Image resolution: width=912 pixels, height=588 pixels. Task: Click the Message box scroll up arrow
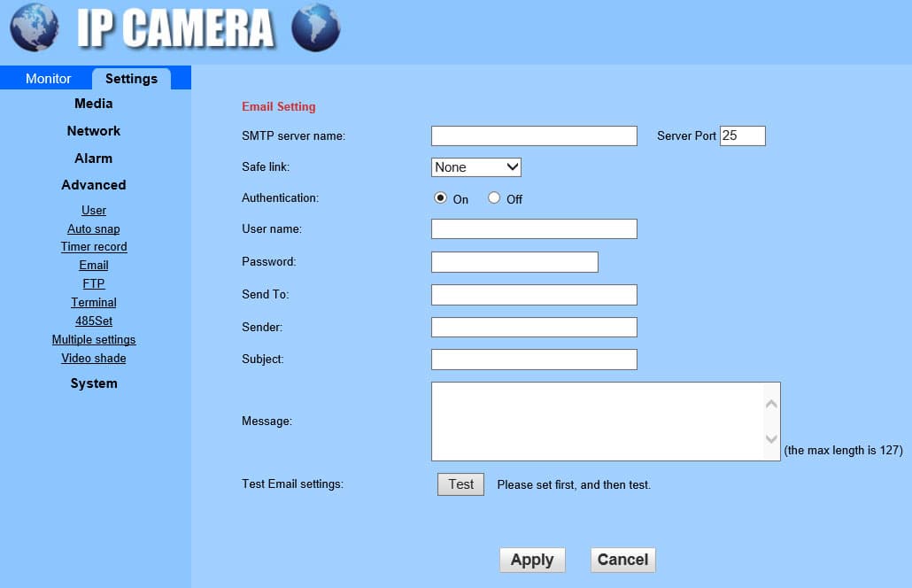point(772,404)
